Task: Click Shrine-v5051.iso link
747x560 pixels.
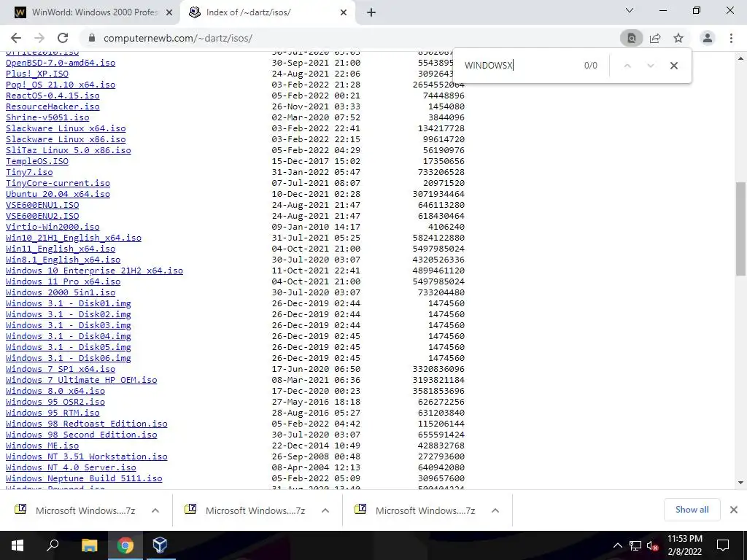Action: tap(47, 117)
